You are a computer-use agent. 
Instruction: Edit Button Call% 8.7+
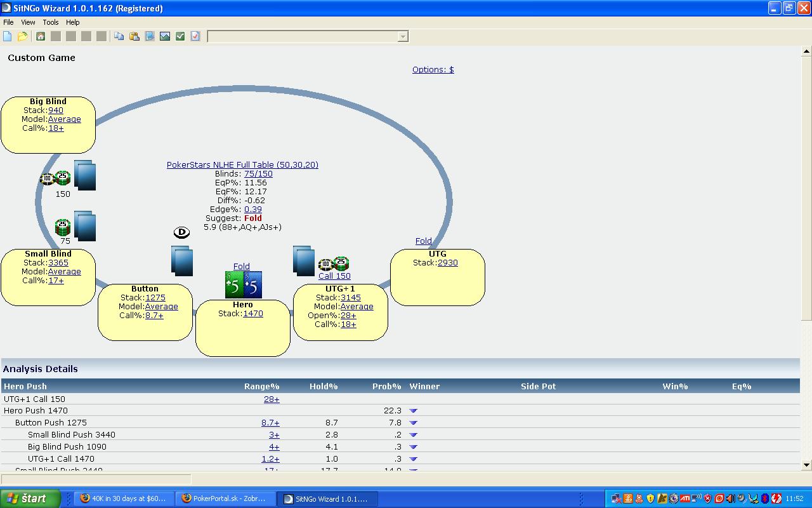coord(154,315)
